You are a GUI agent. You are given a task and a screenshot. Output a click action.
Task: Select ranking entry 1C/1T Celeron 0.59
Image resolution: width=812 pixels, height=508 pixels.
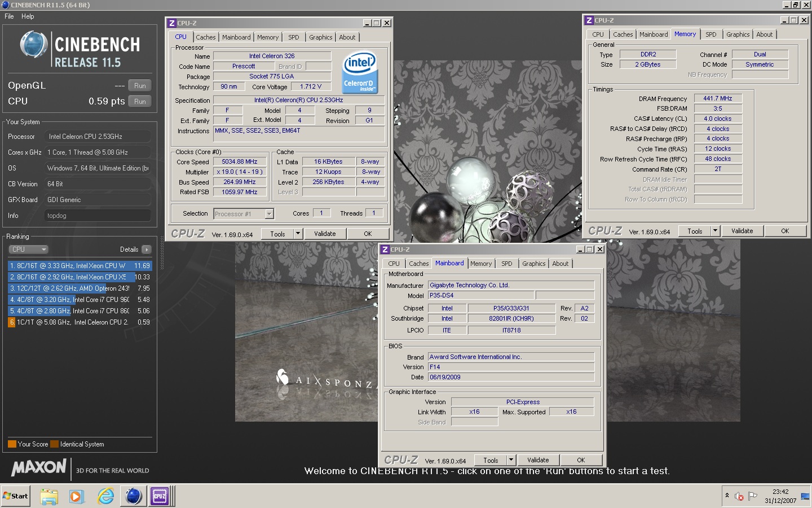point(80,322)
